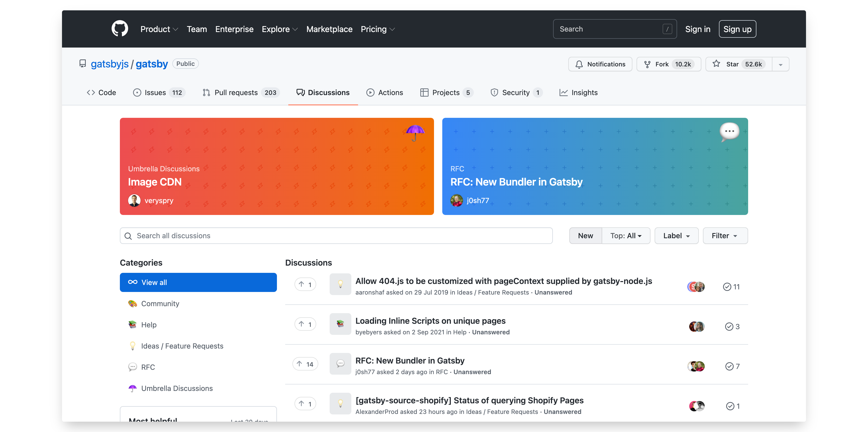Click the comment count 3 check icon
The width and height of the screenshot is (868, 432).
(x=729, y=327)
